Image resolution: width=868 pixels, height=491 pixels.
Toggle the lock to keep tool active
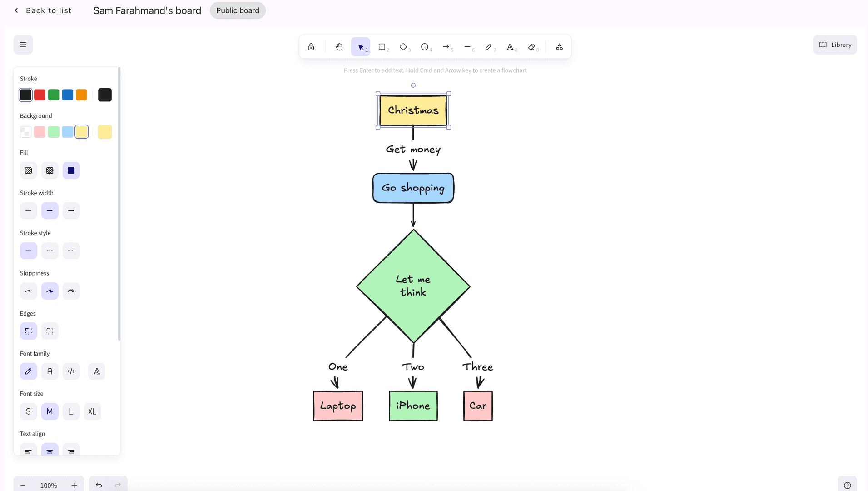click(311, 46)
